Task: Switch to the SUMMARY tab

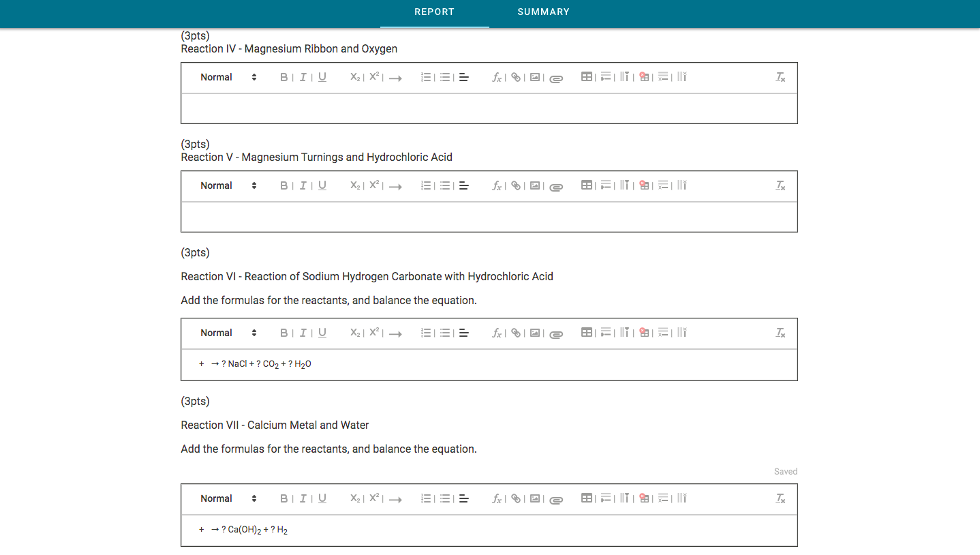Action: coord(543,12)
